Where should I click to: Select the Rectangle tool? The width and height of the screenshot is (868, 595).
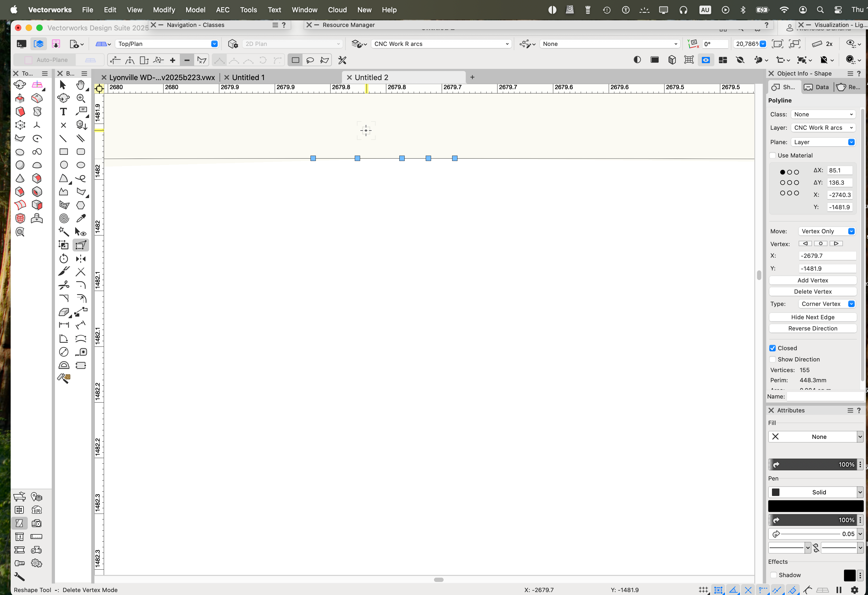64,152
